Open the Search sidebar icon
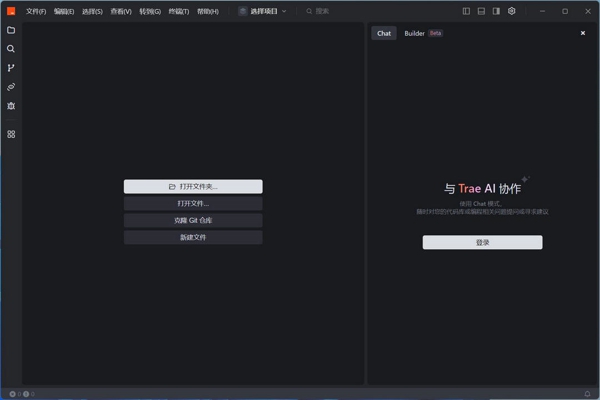Screen dimensions: 600x400 [x=11, y=48]
